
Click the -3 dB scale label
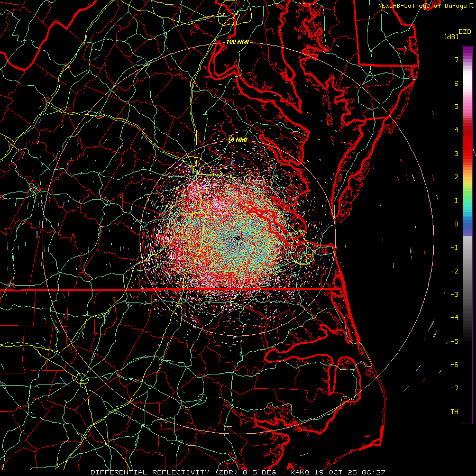(x=454, y=294)
